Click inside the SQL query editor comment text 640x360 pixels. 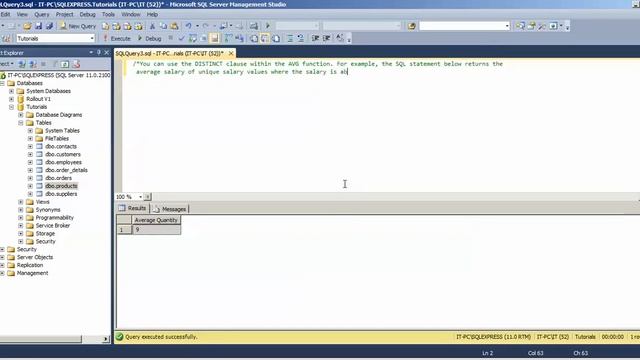(x=318, y=68)
